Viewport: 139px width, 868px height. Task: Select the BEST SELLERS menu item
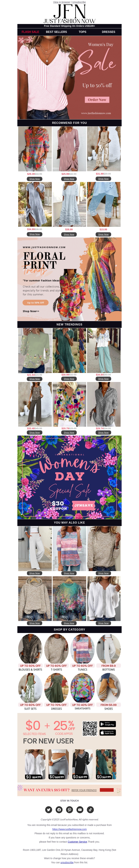(56, 32)
